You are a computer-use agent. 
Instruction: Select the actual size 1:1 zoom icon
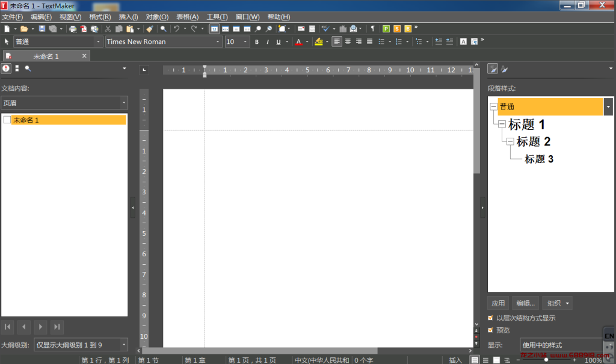[215, 29]
